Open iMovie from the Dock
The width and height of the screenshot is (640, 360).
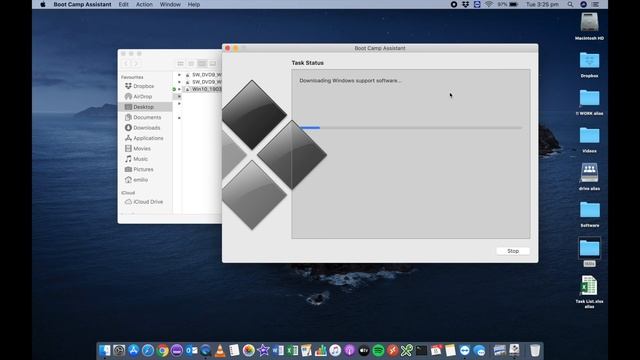coord(263,350)
